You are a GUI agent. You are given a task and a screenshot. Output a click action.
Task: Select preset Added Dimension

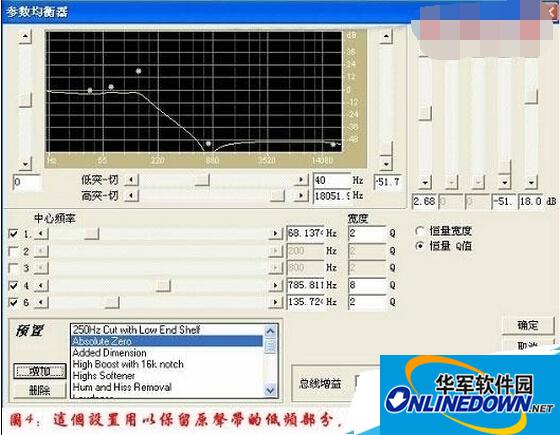point(109,353)
